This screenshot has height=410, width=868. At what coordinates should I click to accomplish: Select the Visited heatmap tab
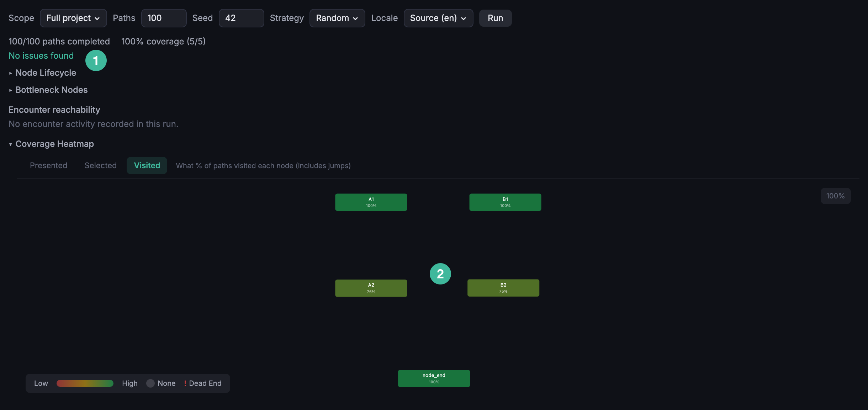pos(147,166)
